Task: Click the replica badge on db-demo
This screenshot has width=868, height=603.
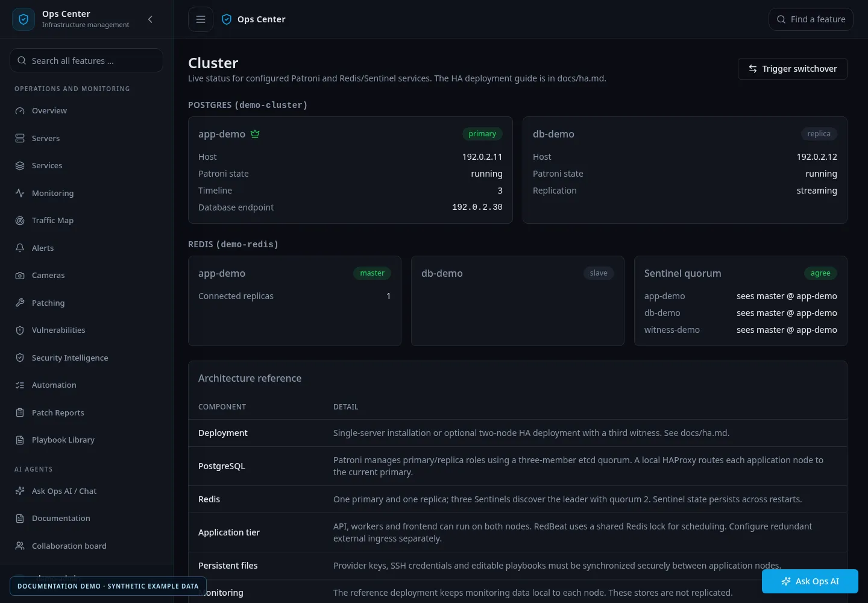Action: click(819, 134)
